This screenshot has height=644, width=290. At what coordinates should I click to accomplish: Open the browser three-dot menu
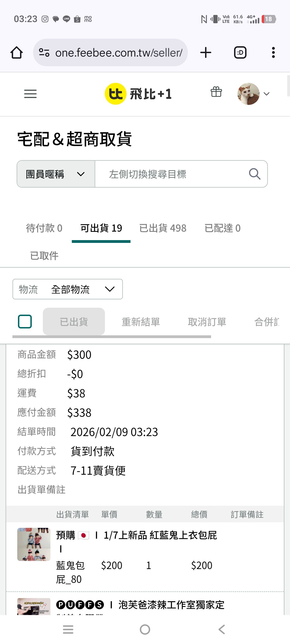click(x=273, y=52)
